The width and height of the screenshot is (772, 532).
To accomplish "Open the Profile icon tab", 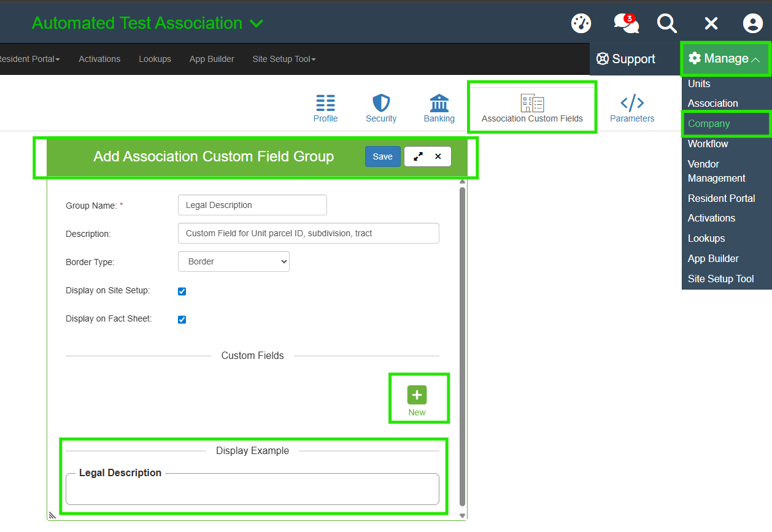I will 325,108.
